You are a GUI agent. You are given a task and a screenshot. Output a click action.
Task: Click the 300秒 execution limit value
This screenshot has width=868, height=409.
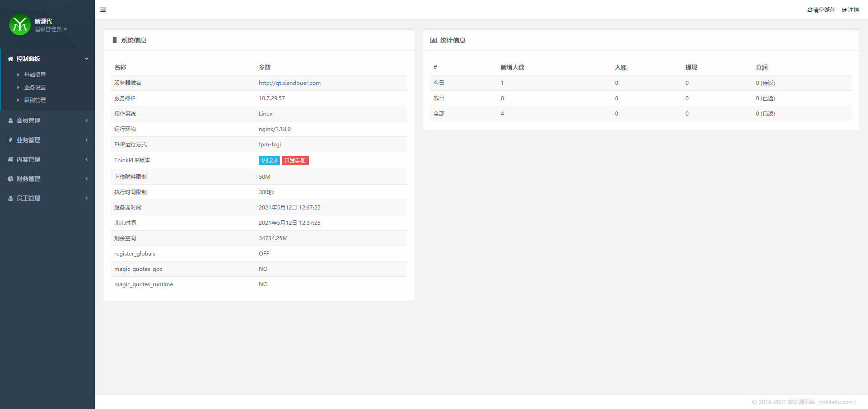266,192
